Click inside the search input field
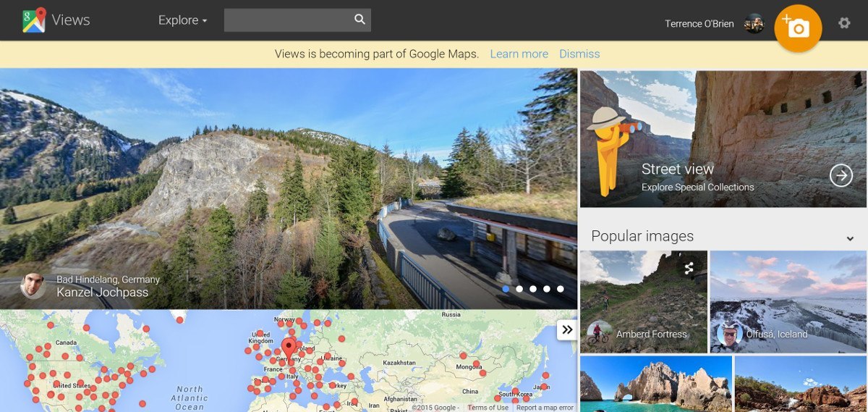The image size is (868, 412). coord(288,20)
